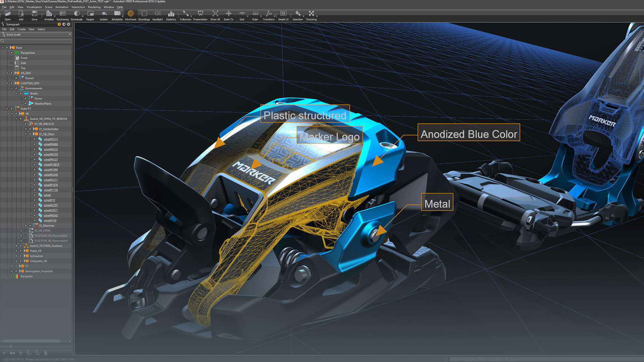Toggle visibility checkbox of Dome1

pos(16,78)
